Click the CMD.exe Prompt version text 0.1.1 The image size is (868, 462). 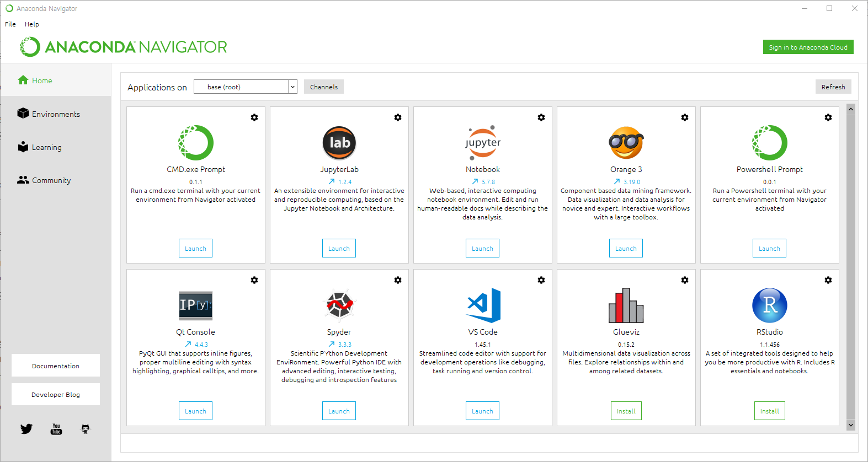pyautogui.click(x=196, y=182)
